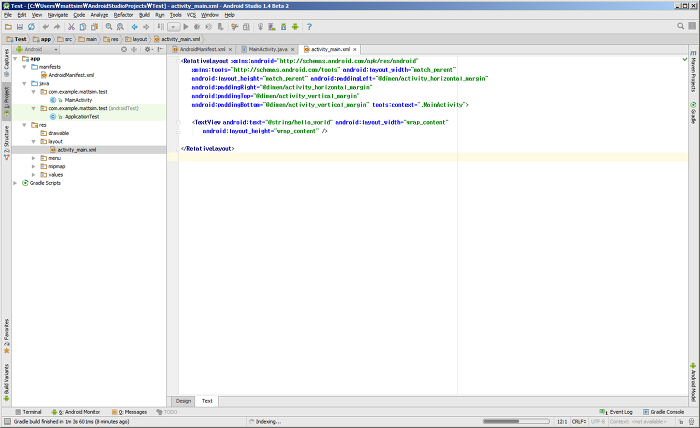Viewport: 700px width, 428px height.
Task: Click the Find magnifier icon
Action: [108, 27]
